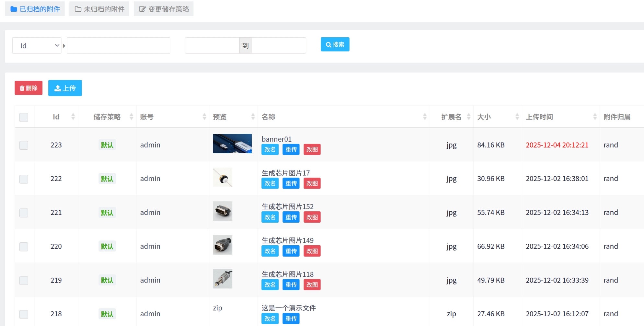Click the 上传 upload button
Screen dimensions: 644x326
[x=65, y=88]
